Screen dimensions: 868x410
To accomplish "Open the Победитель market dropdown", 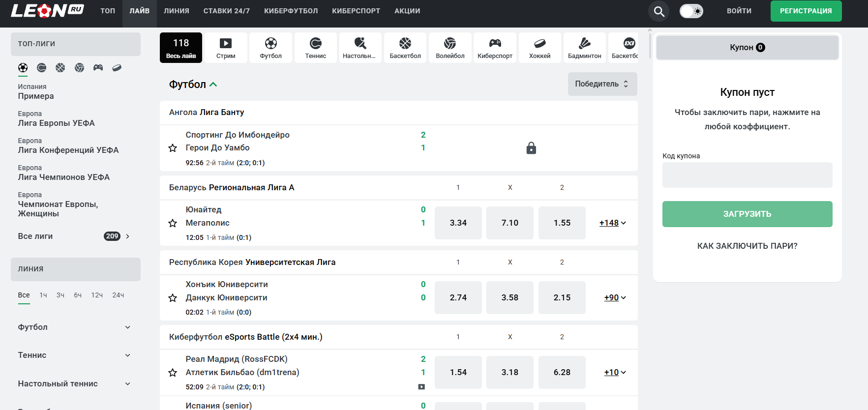I will 602,84.
